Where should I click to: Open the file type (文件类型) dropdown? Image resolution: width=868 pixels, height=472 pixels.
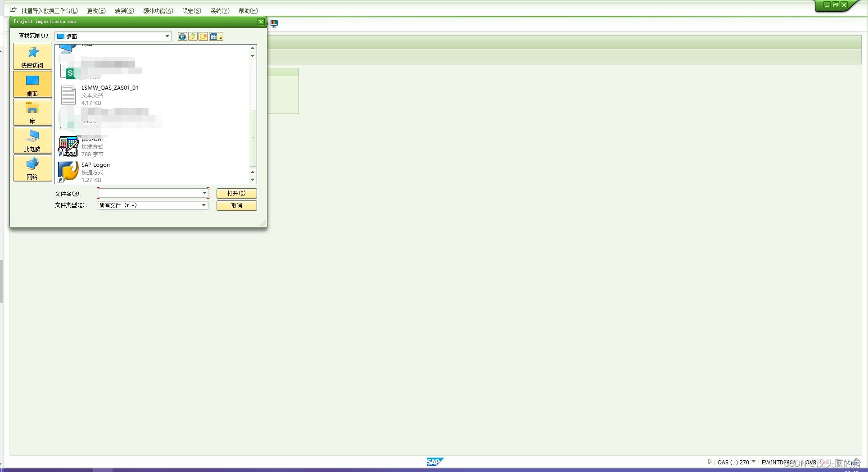coord(153,205)
